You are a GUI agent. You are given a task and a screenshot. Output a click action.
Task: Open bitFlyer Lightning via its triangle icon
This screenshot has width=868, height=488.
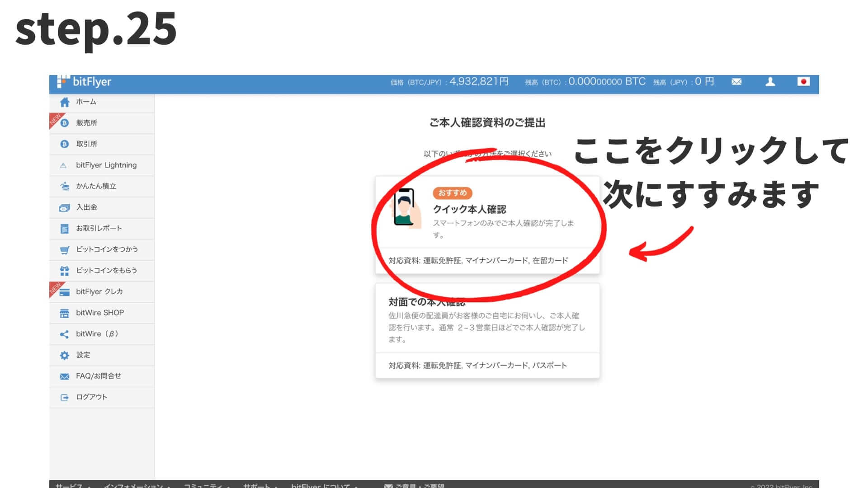[64, 165]
